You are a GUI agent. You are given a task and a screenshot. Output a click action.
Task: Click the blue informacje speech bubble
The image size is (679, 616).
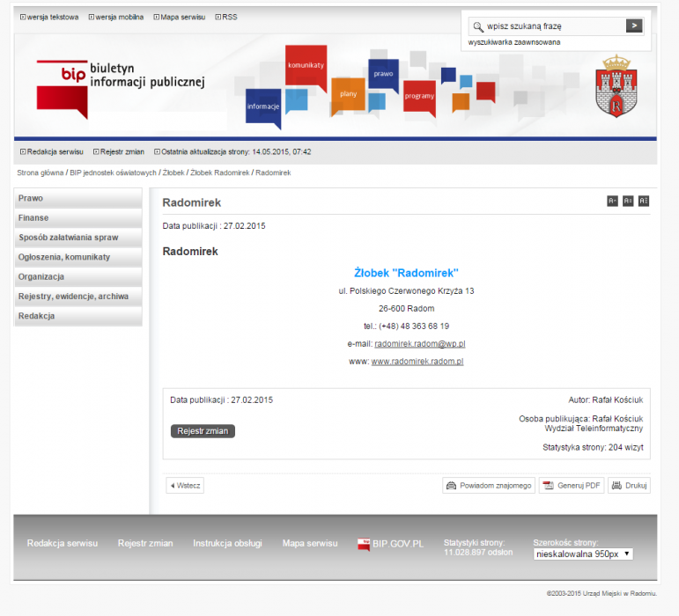pyautogui.click(x=263, y=108)
